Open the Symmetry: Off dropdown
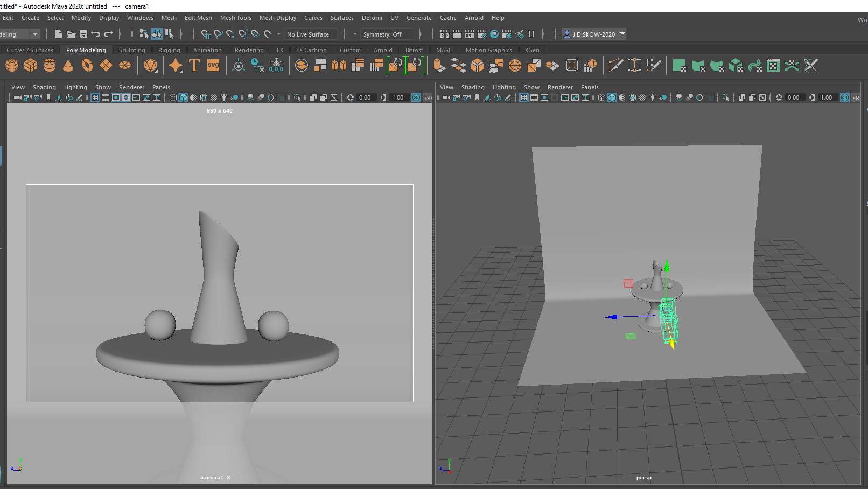Viewport: 868px width, 489px height. pyautogui.click(x=387, y=34)
